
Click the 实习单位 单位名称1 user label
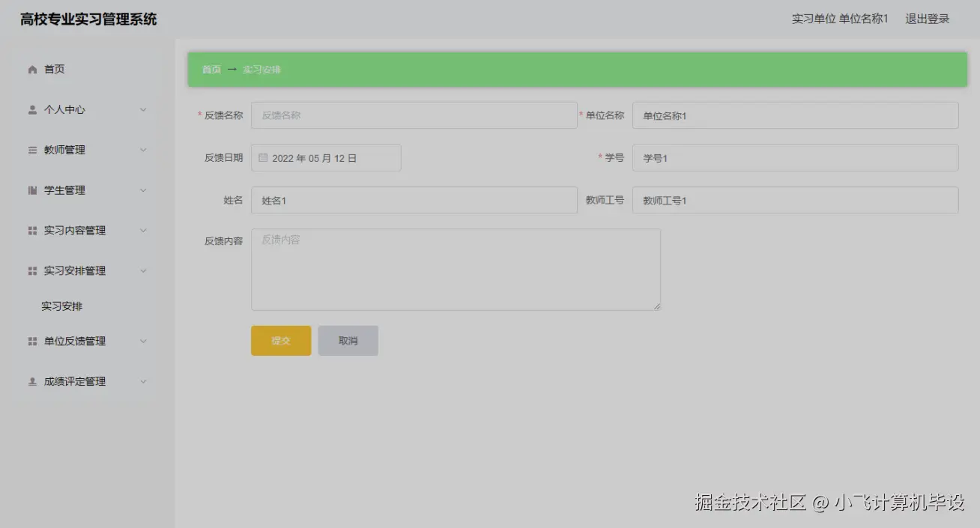click(x=840, y=19)
